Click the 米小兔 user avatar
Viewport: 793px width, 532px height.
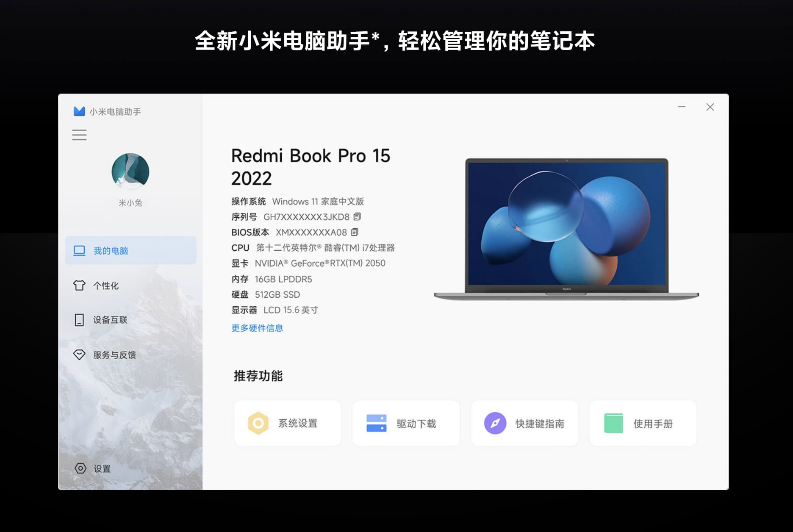[130, 172]
